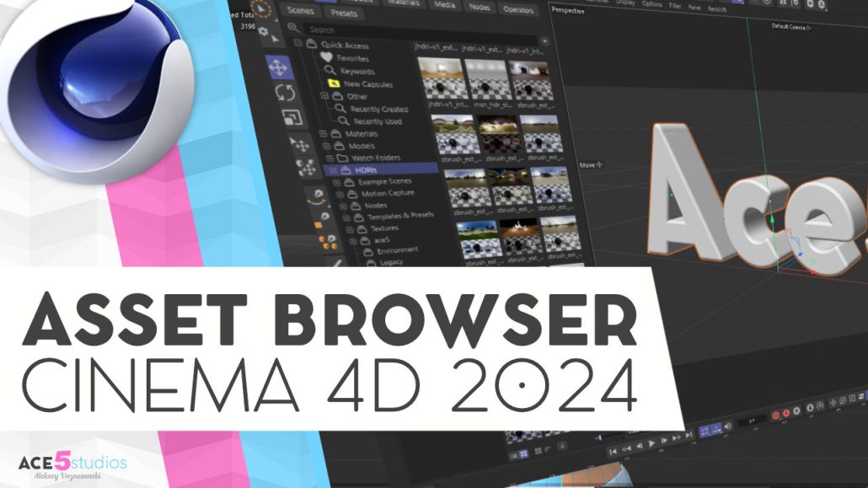Toggle the red keyframe record button
The width and height of the screenshot is (868, 488).
tap(775, 415)
